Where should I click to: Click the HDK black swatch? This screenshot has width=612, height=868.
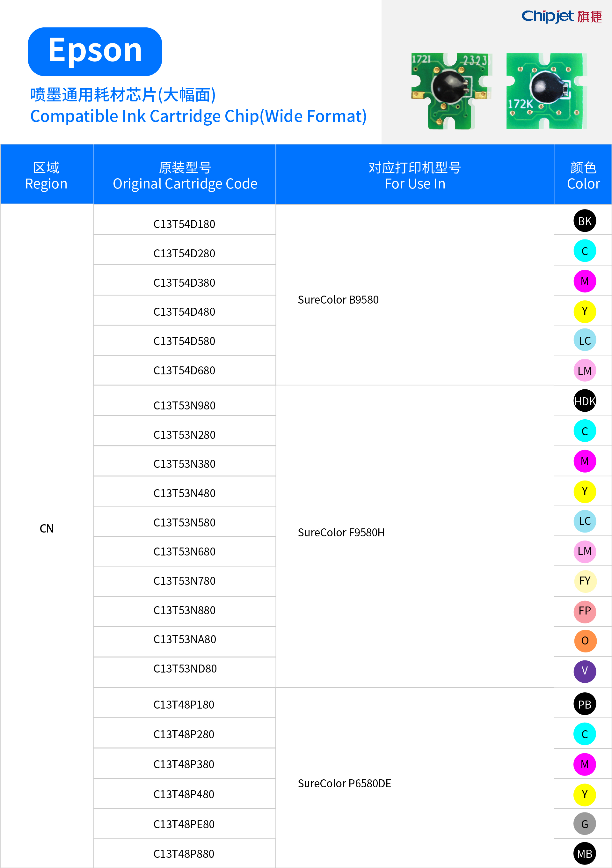pyautogui.click(x=585, y=401)
